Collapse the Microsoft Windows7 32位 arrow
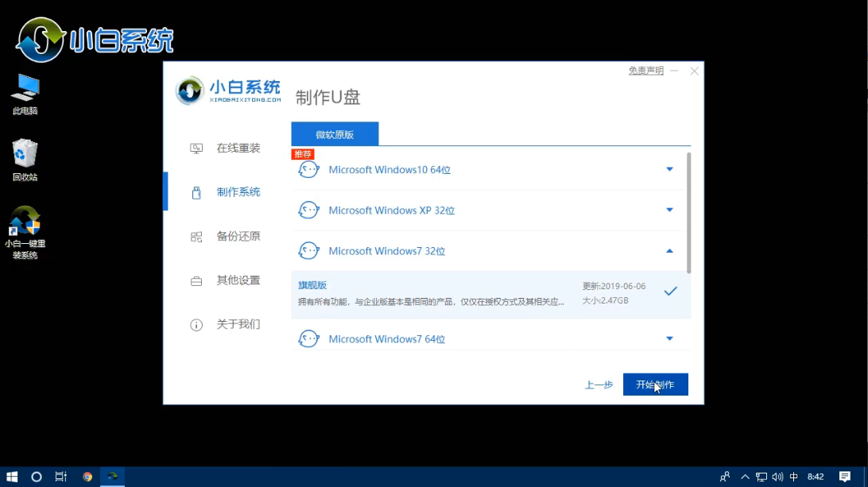 669,251
